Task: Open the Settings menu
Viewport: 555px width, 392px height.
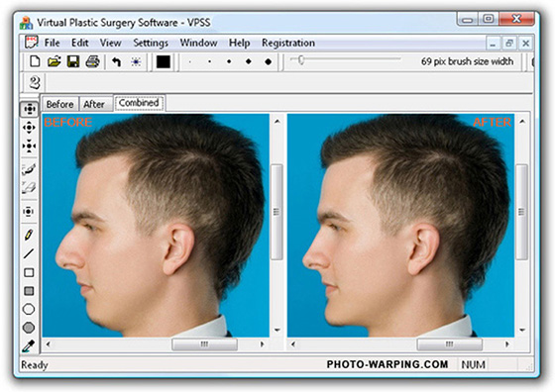Action: point(151,43)
